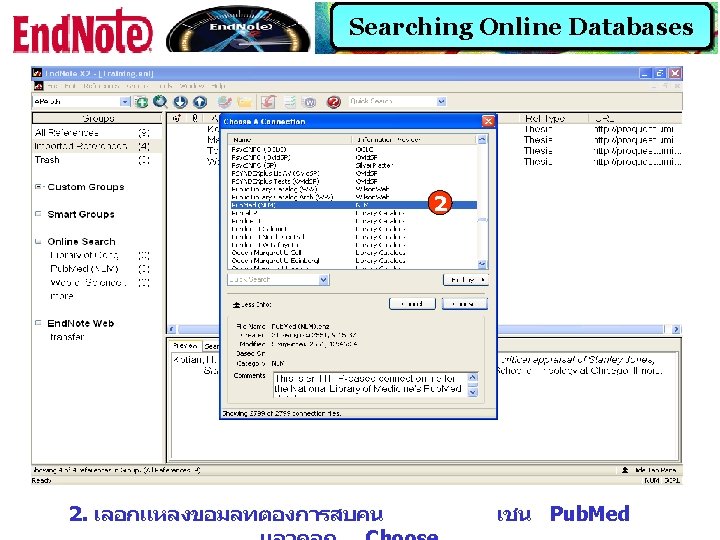The height and width of the screenshot is (540, 720).
Task: Open the Window menu
Action: coord(191,86)
